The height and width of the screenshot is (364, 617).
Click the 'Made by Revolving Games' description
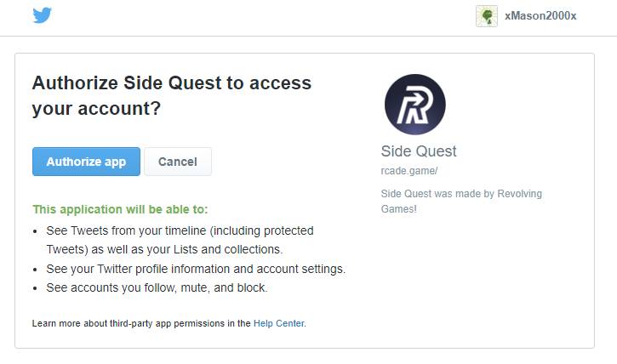[461, 202]
